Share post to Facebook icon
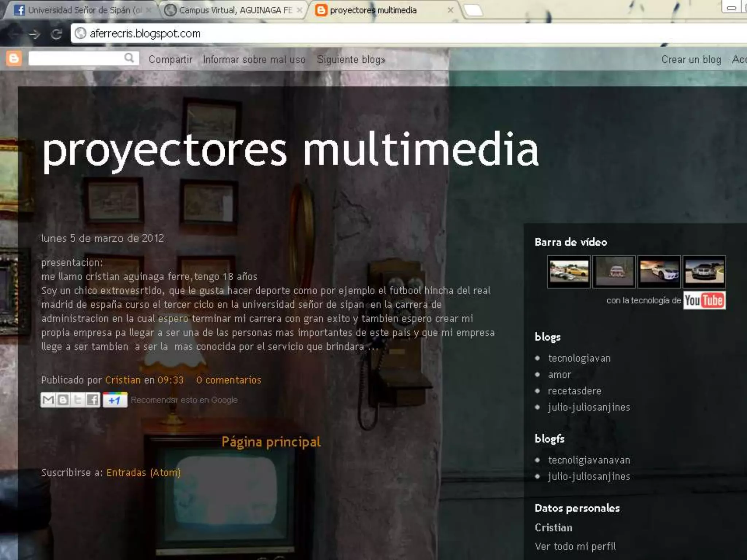The height and width of the screenshot is (560, 747). point(93,400)
